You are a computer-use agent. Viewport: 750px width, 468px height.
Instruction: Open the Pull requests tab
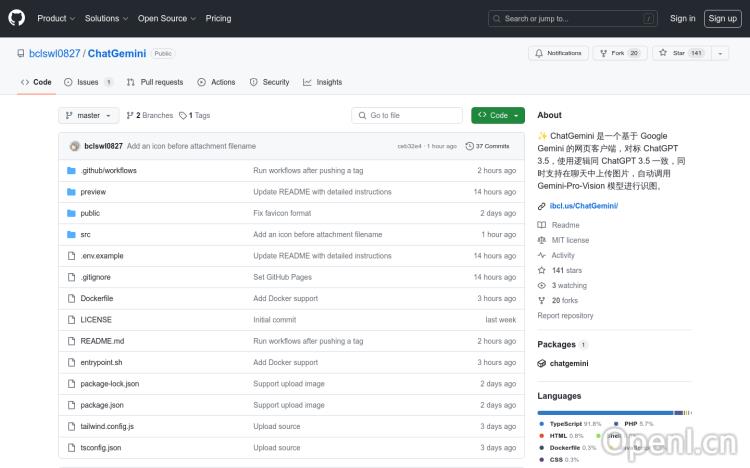(x=155, y=82)
